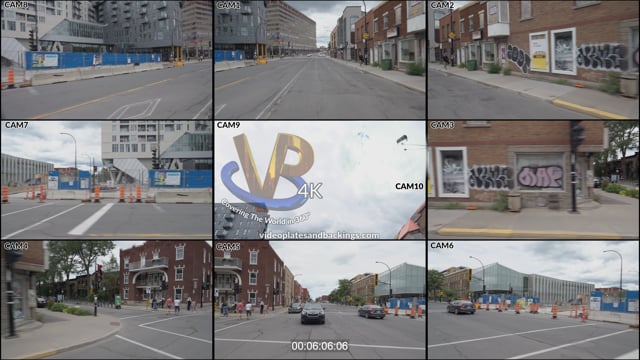Click the CAM7 label
The width and height of the screenshot is (640, 360).
[x=17, y=125]
